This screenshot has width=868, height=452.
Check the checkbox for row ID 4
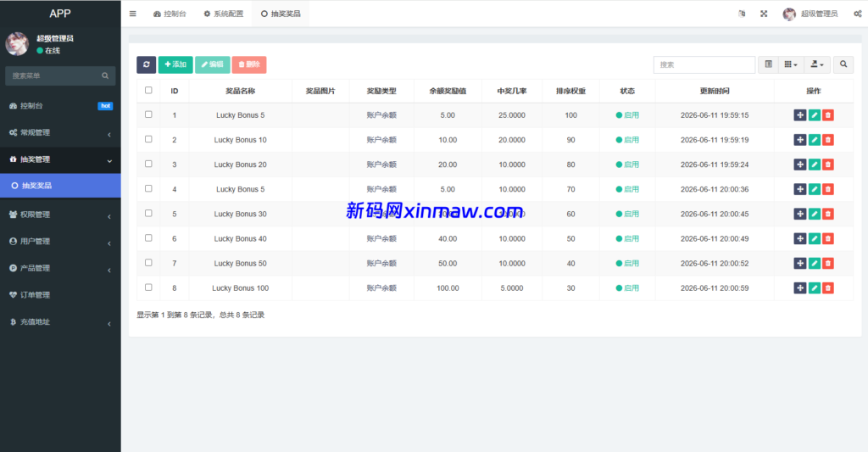(x=148, y=188)
